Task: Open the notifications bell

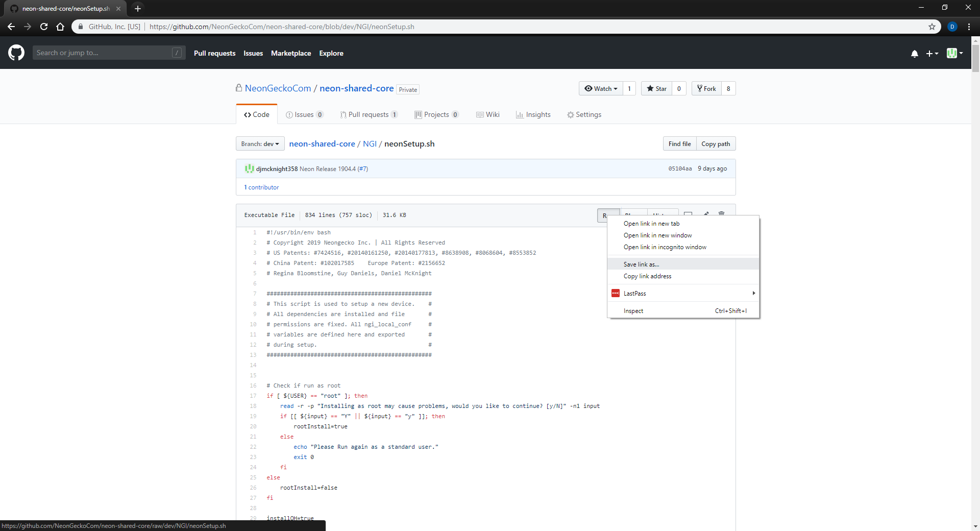Action: tap(914, 53)
